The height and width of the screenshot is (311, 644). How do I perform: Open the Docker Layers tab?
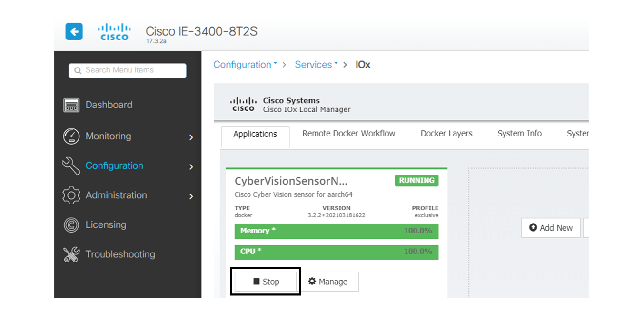(x=446, y=134)
